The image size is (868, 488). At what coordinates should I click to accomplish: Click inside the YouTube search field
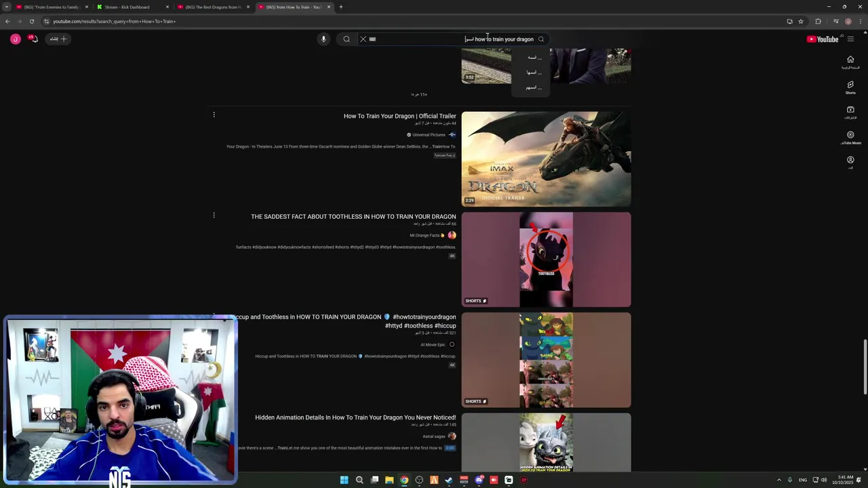pos(454,39)
